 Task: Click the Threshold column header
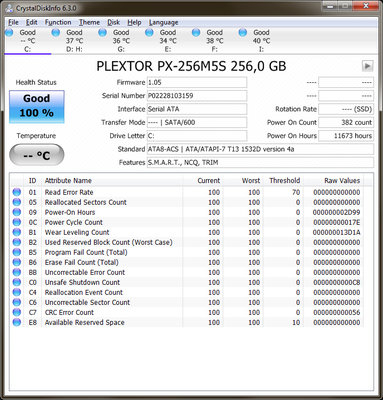(x=283, y=181)
